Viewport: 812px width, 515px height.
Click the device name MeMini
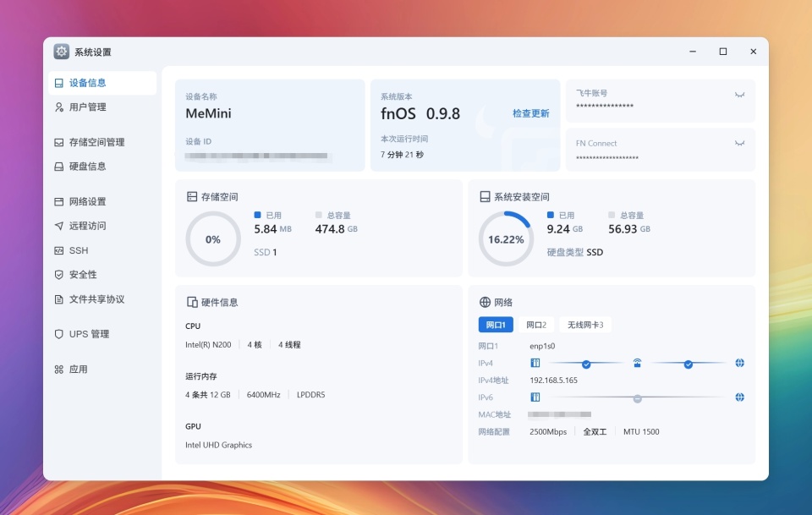click(x=208, y=113)
